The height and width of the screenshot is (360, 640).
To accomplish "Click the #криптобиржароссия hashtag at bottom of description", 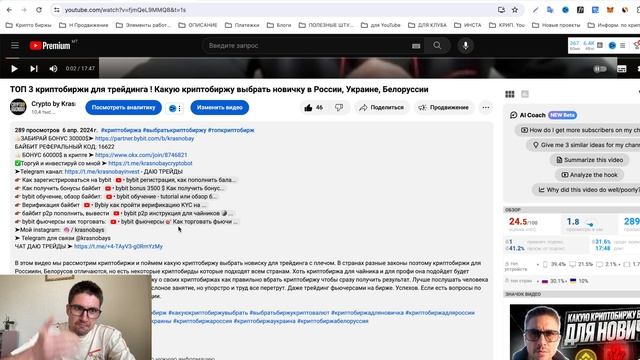I will (202, 321).
